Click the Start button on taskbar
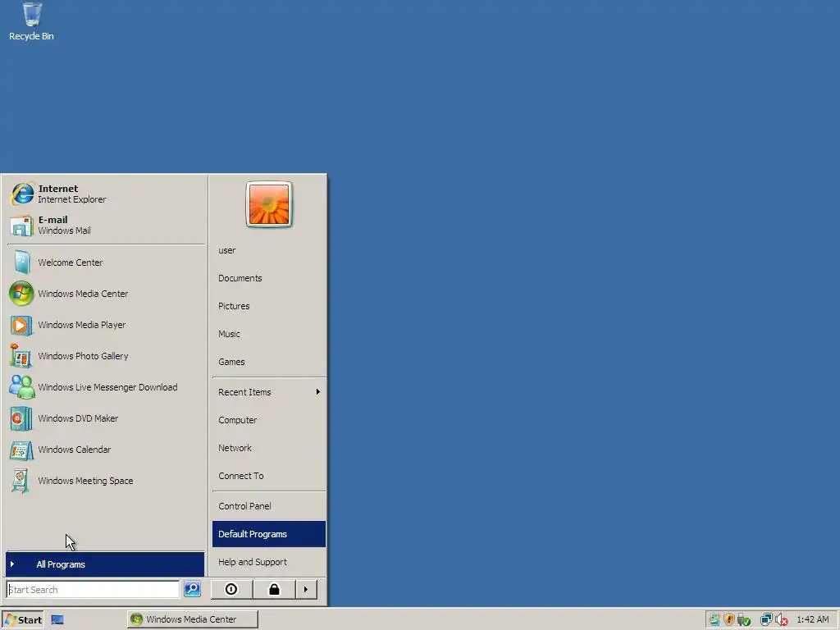The width and height of the screenshot is (840, 630). (x=22, y=619)
